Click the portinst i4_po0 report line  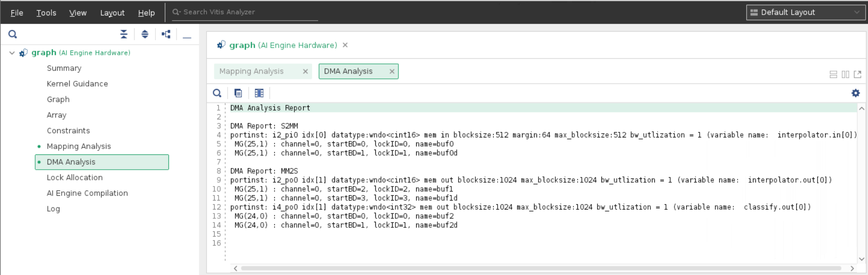520,207
